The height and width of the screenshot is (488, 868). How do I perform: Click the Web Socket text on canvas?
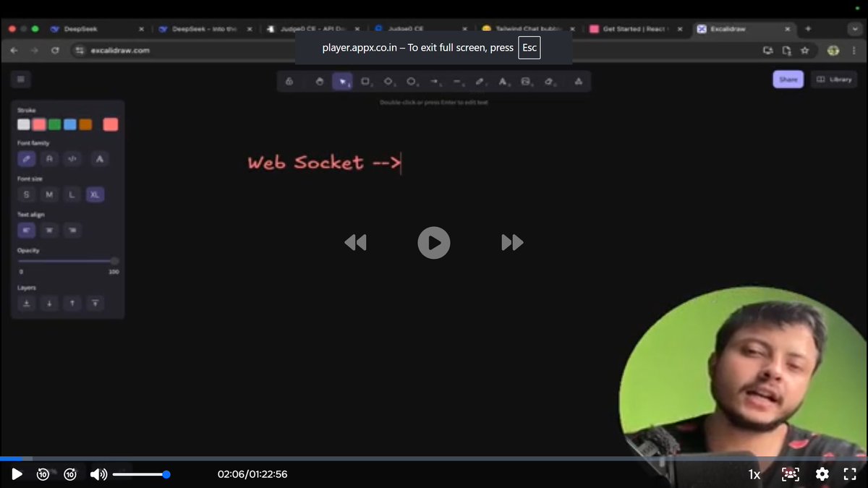tap(323, 163)
